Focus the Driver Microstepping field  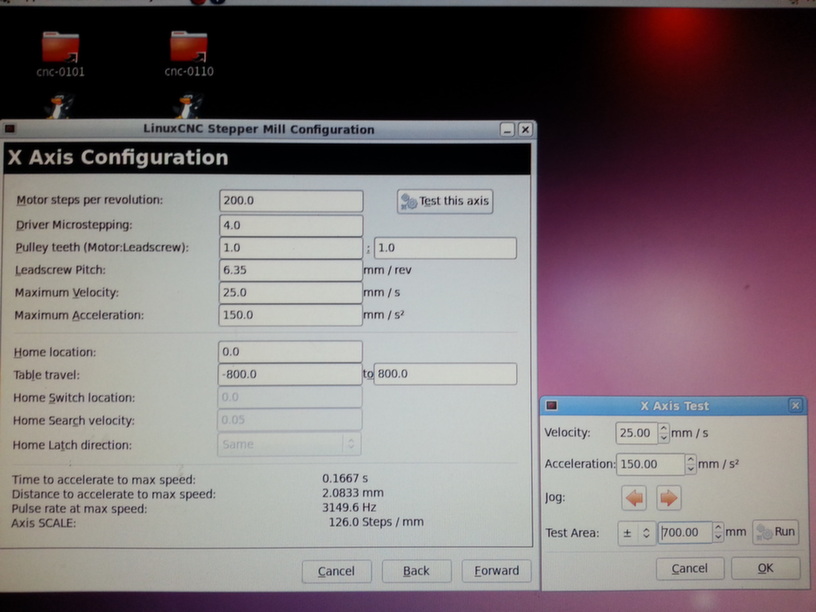291,225
